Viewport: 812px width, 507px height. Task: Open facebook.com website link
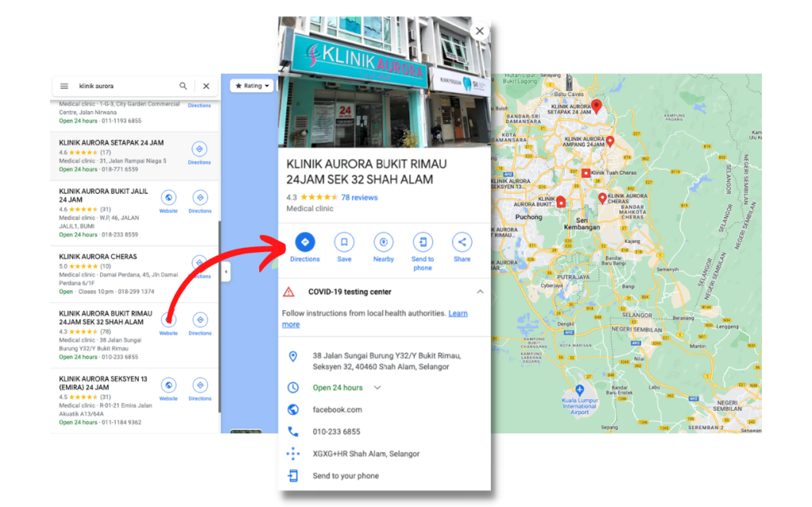pos(337,409)
